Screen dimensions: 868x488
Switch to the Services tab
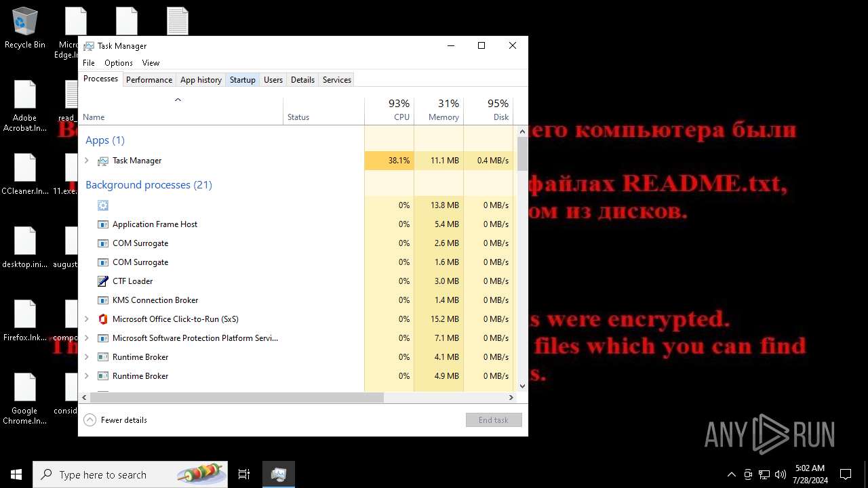pyautogui.click(x=337, y=80)
